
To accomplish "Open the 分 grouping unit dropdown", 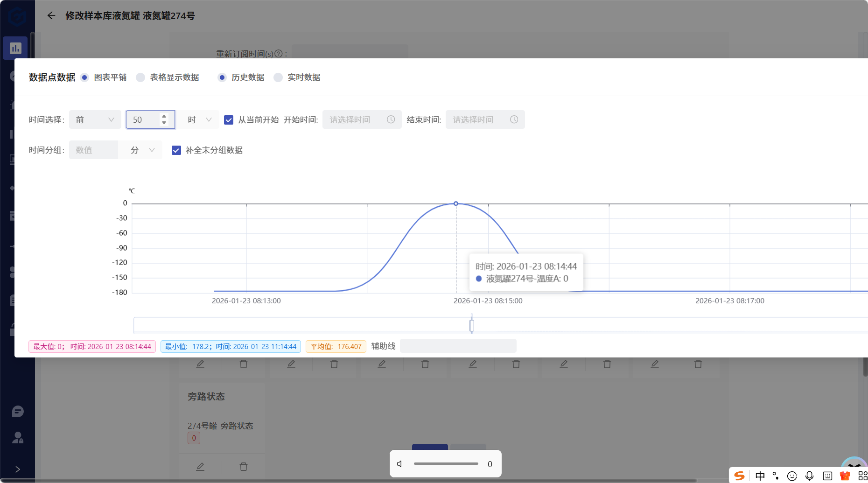I will 142,150.
